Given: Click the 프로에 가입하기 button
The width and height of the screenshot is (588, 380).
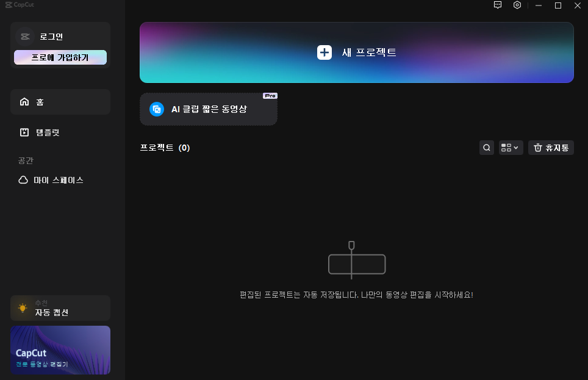Looking at the screenshot, I should click(60, 57).
